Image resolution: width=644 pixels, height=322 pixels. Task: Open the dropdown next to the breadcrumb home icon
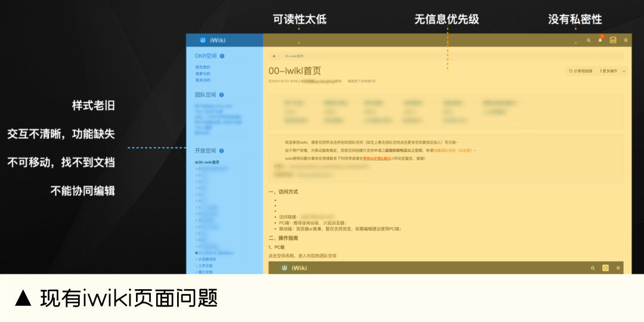(x=278, y=56)
